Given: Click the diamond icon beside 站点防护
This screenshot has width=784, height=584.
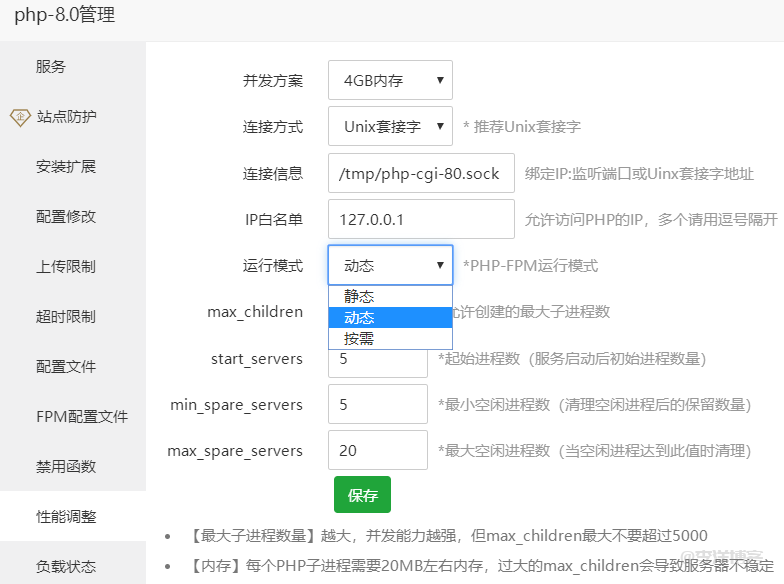Looking at the screenshot, I should [x=20, y=117].
